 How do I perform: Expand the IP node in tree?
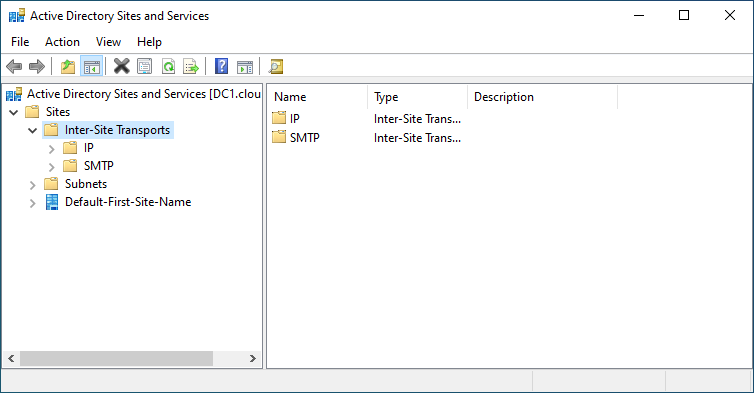(51, 149)
